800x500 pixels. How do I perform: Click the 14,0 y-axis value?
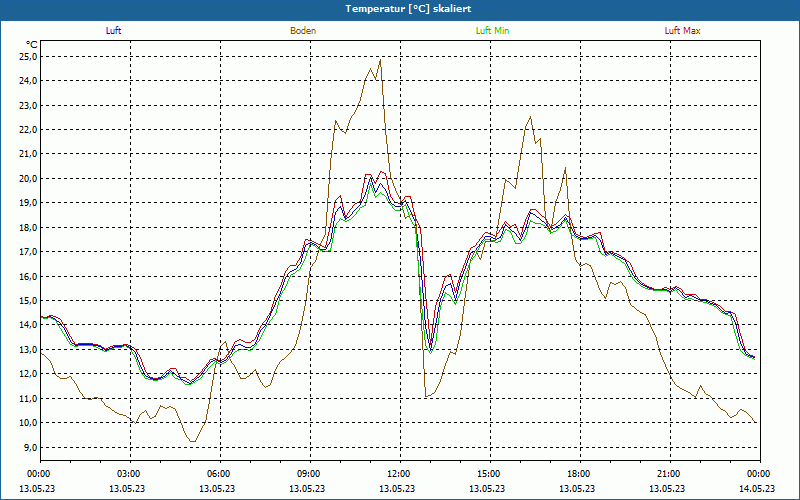pyautogui.click(x=28, y=324)
